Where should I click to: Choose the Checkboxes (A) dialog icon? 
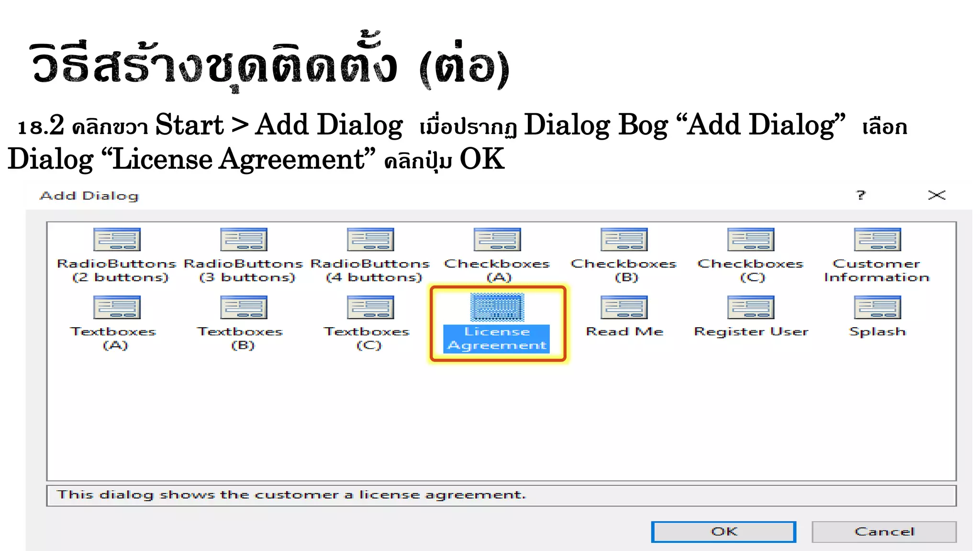[x=497, y=240]
